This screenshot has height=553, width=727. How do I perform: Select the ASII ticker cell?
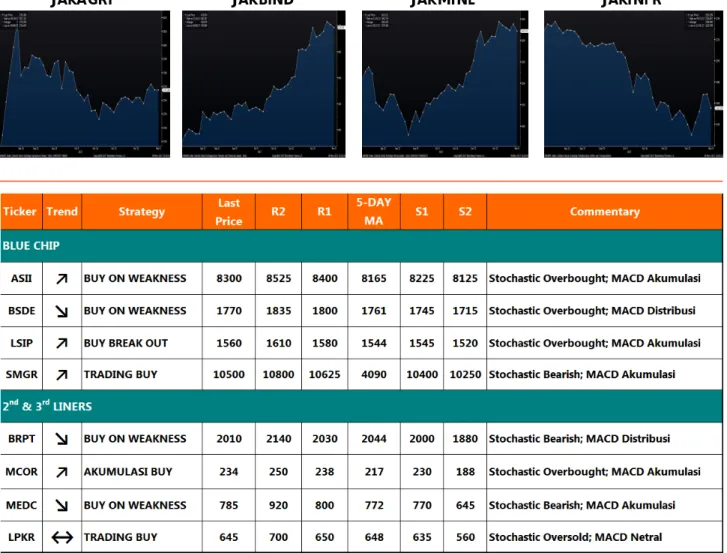click(21, 279)
